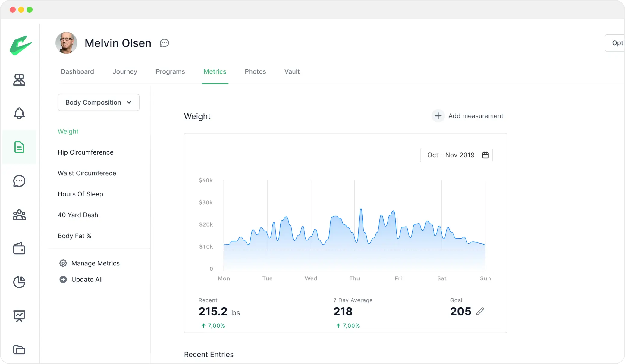Open the wallet payments icon
This screenshot has width=625, height=364.
pyautogui.click(x=19, y=249)
